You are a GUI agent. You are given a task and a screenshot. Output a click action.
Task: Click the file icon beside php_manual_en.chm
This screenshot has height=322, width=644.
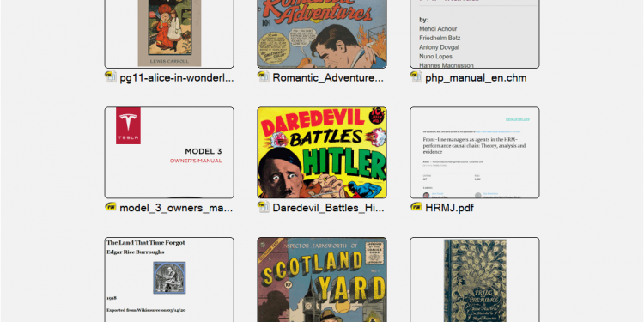click(x=416, y=76)
